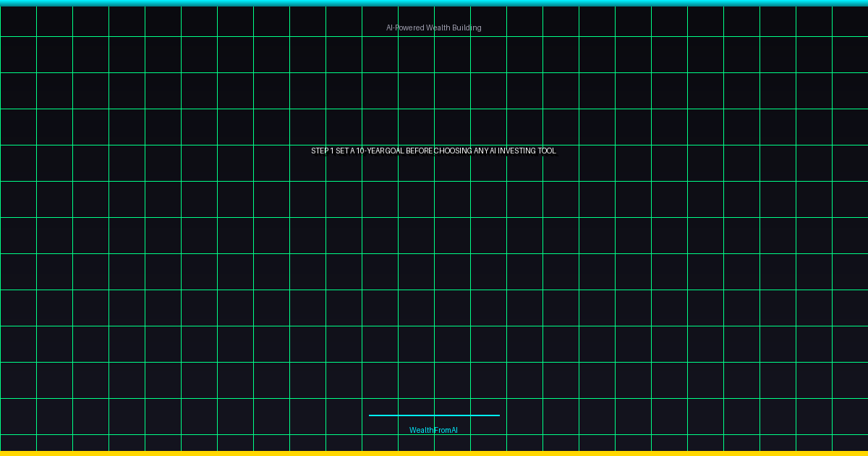
Task: Click the word 'BEFORE' in the headline
Action: click(419, 151)
